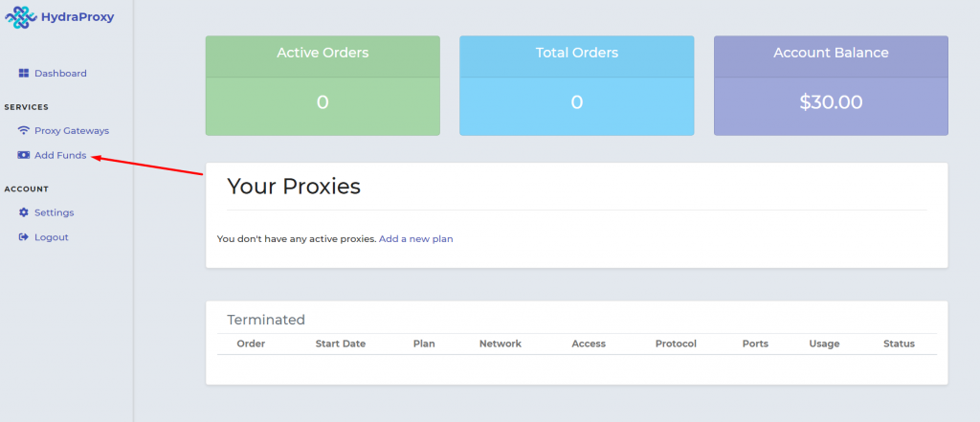This screenshot has width=980, height=422.
Task: Click the Ports column header
Action: coord(755,344)
